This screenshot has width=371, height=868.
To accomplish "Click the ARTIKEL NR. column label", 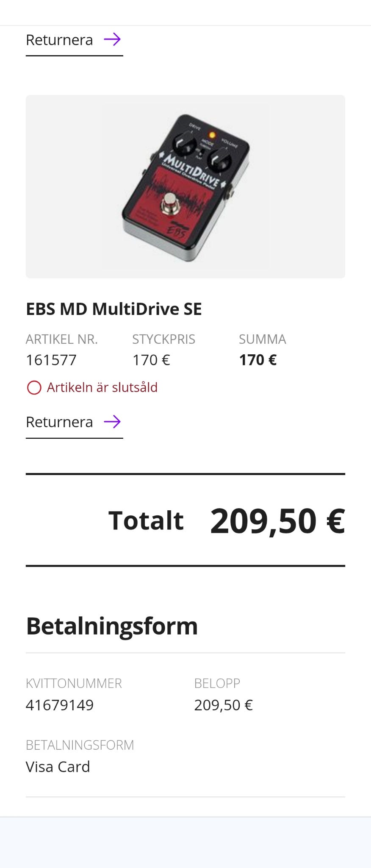I will (x=62, y=339).
